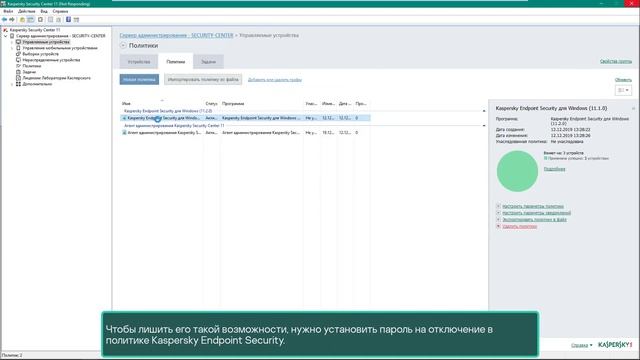This screenshot has height=360, width=640.
Task: Expand the Дополнительно tree node
Action: point(12,84)
